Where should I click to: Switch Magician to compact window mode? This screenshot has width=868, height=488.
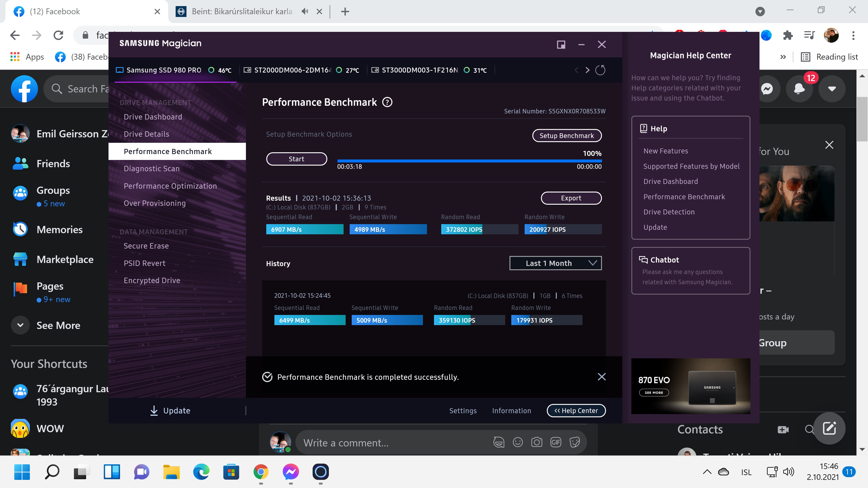[561, 45]
